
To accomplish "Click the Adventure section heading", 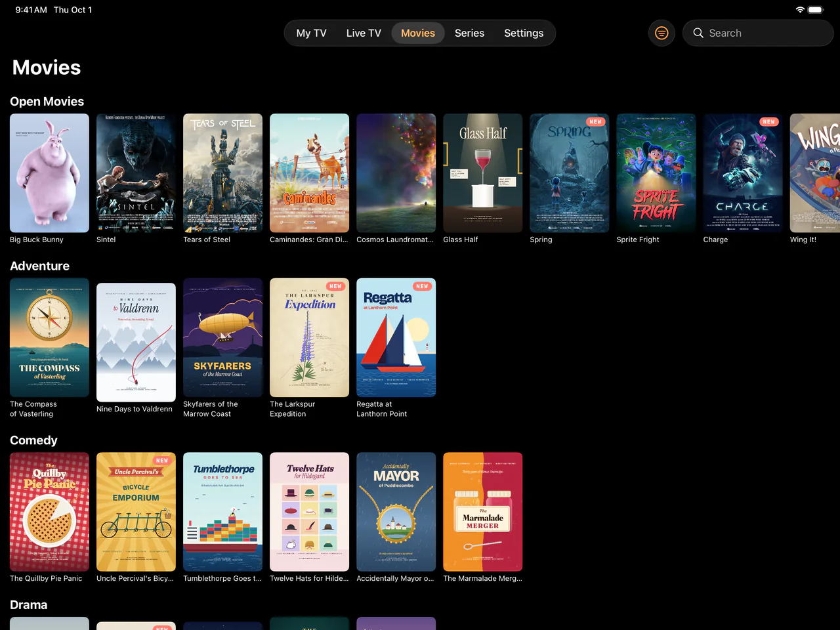I will [39, 266].
